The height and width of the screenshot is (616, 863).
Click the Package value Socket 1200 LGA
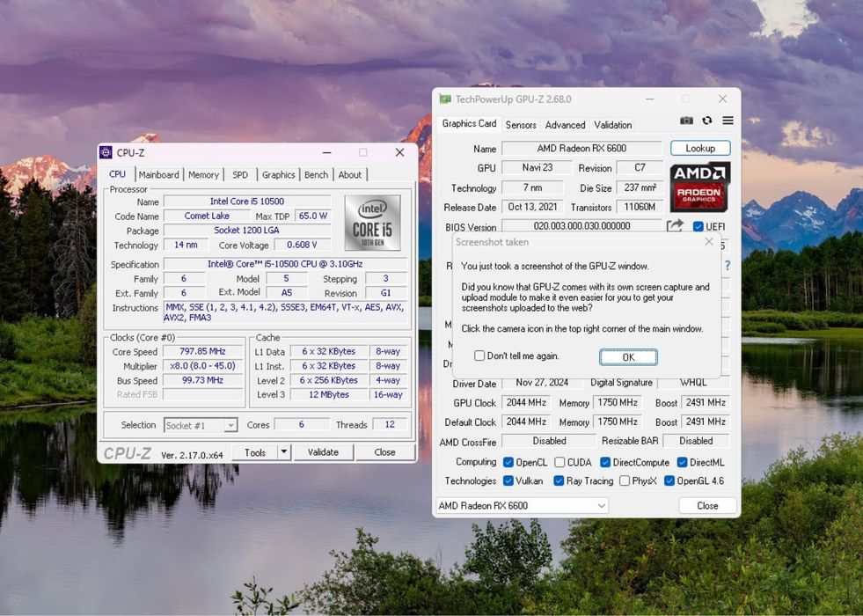point(246,230)
